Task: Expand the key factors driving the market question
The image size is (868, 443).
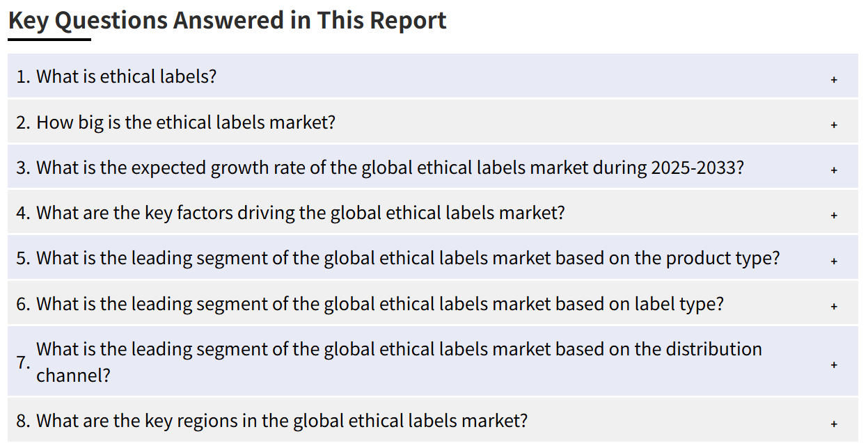Action: 433,212
